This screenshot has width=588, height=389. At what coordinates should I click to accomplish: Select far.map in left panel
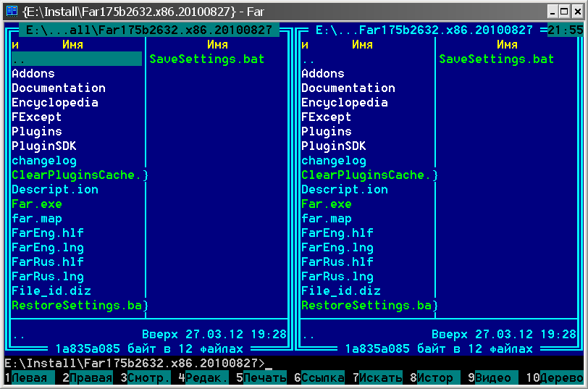(37, 219)
